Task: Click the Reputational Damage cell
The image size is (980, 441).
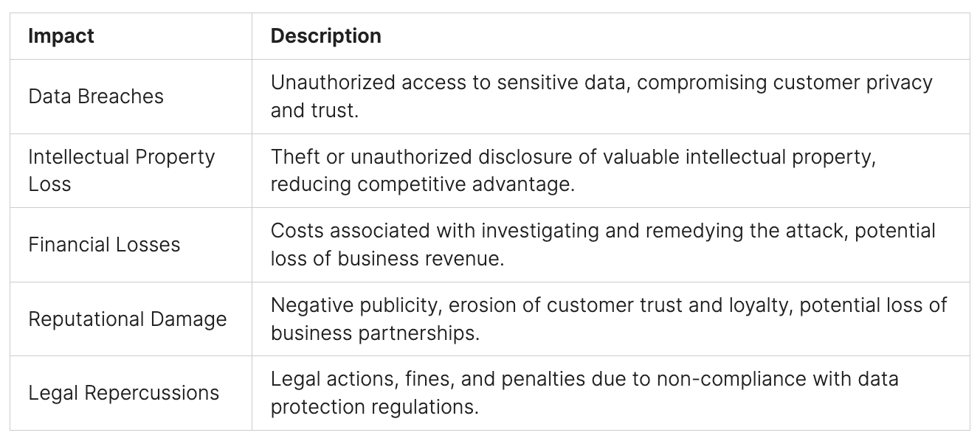Action: tap(128, 319)
